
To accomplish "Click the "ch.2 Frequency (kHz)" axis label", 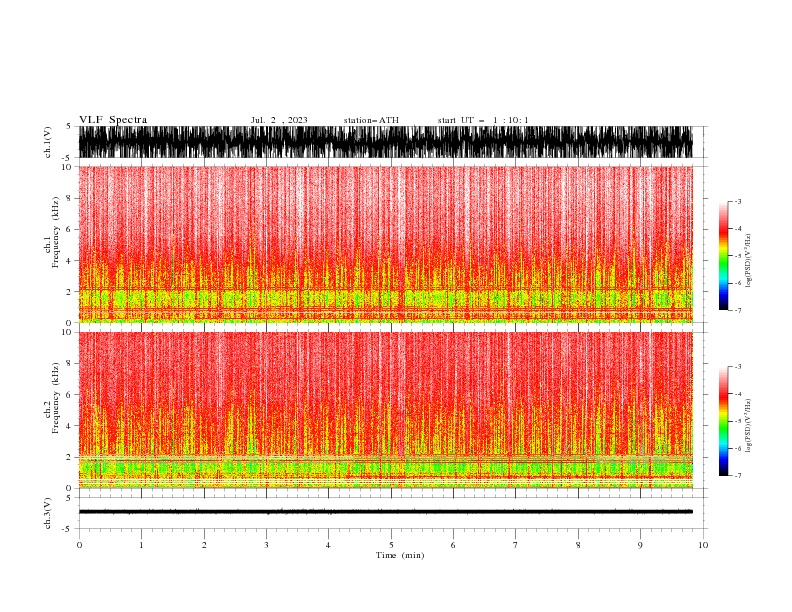I will [52, 398].
